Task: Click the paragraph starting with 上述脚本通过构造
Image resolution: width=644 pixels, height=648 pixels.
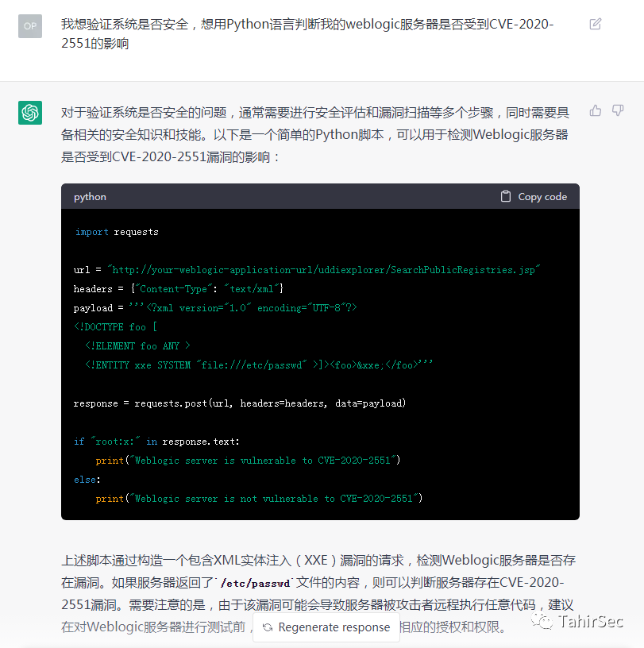Action: [318, 593]
